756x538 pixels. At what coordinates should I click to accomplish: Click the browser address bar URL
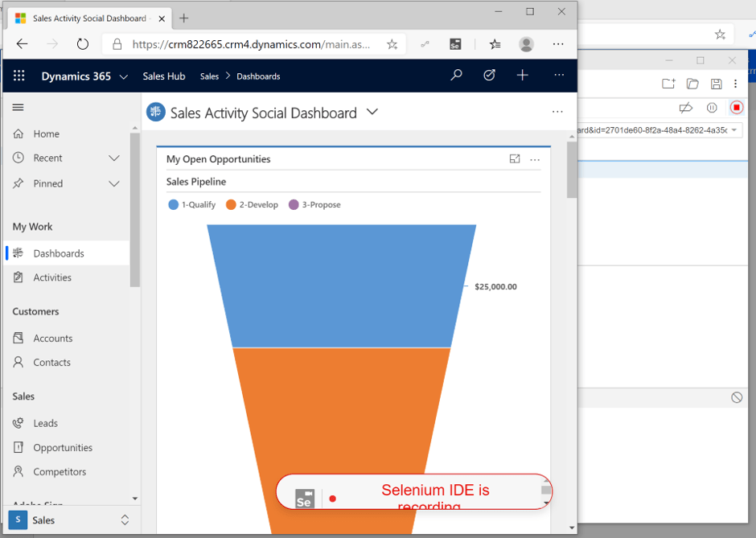click(251, 44)
